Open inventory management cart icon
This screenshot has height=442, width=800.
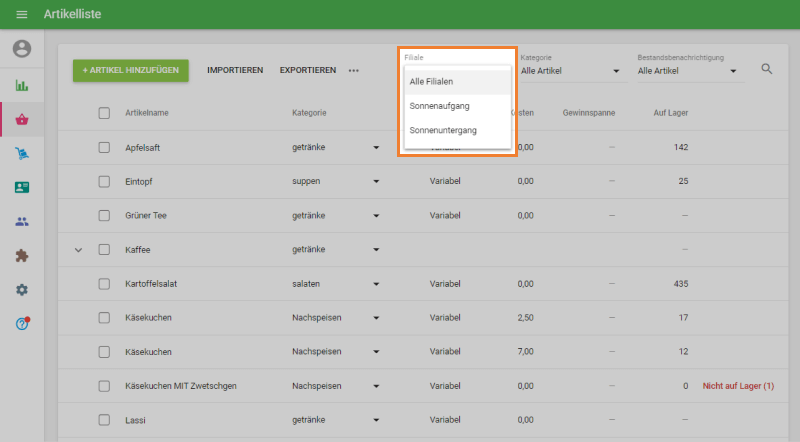click(x=22, y=154)
